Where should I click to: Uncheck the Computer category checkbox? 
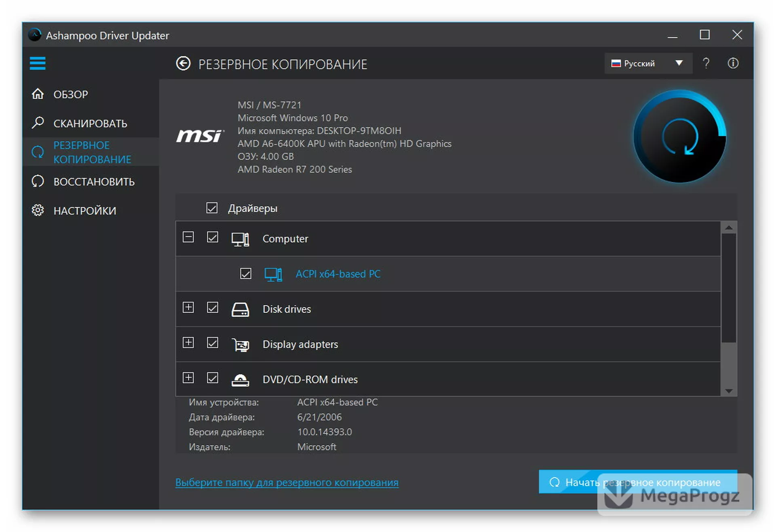tap(213, 237)
